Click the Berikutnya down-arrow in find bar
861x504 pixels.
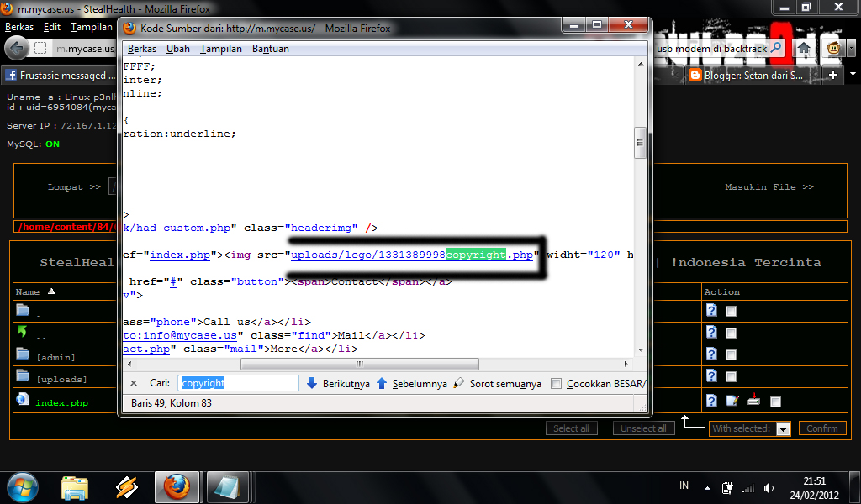click(312, 383)
